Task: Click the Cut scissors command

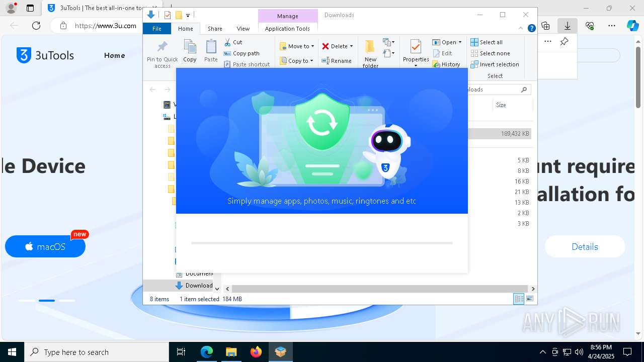Action: (233, 42)
